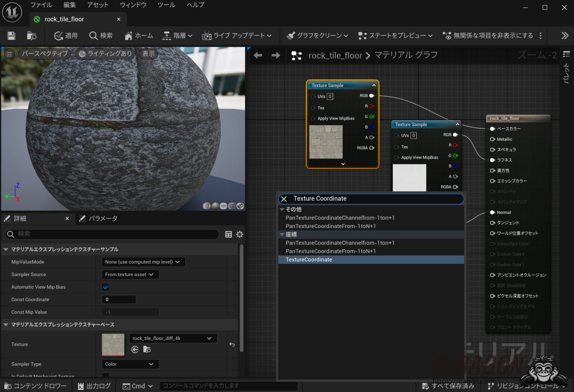Click the console command input field
Screen dimensions: 574x392
pos(228,386)
